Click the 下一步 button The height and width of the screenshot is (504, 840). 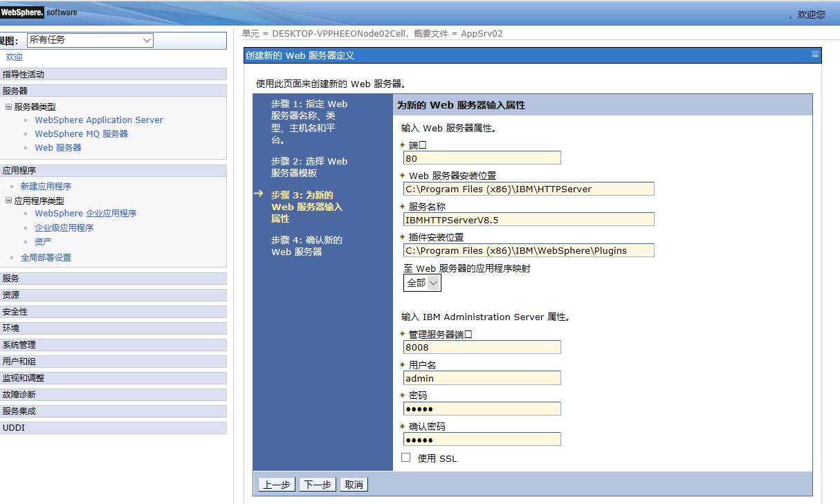[x=317, y=484]
